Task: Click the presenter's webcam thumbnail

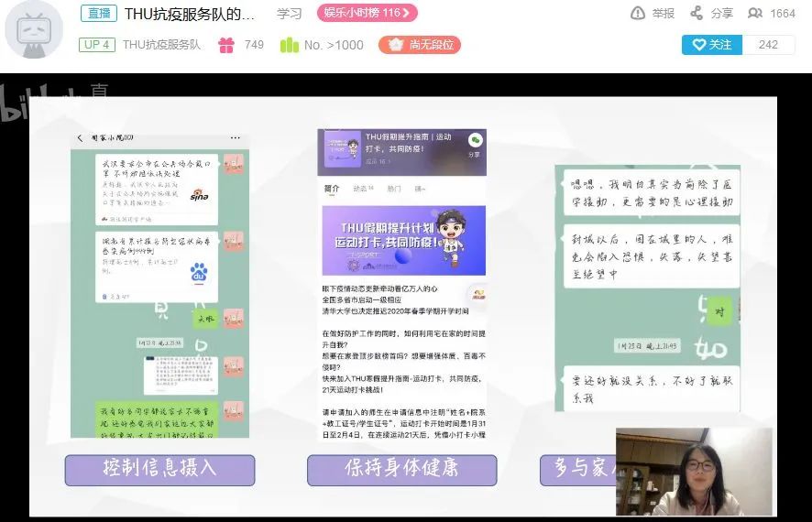Action: (693, 471)
